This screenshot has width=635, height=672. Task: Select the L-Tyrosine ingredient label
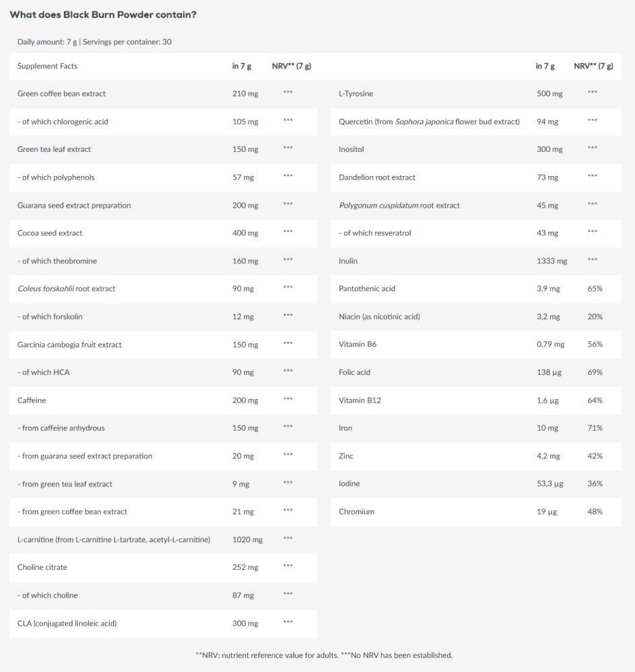(355, 94)
